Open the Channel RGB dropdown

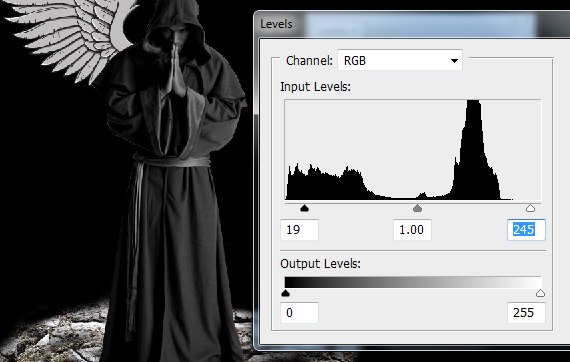[x=400, y=60]
